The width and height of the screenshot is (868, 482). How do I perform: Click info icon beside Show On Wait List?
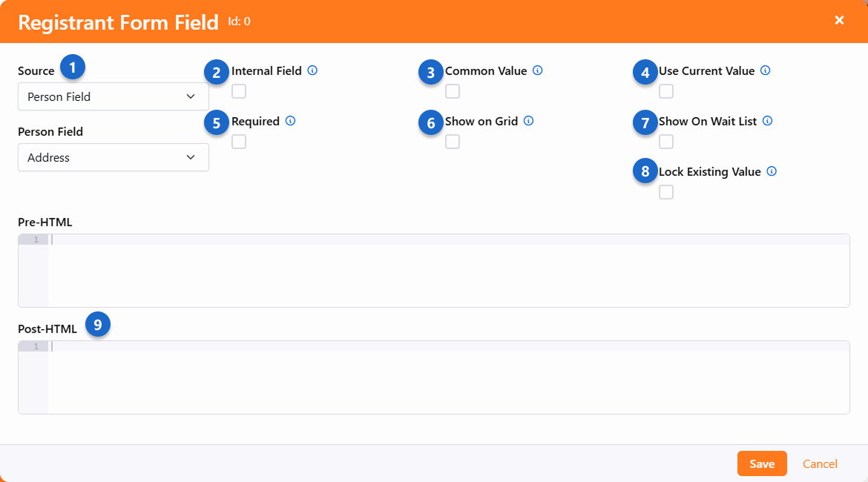pyautogui.click(x=768, y=121)
